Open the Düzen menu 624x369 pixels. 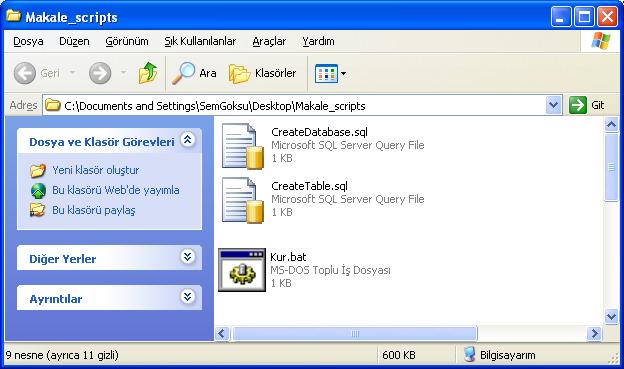point(74,41)
